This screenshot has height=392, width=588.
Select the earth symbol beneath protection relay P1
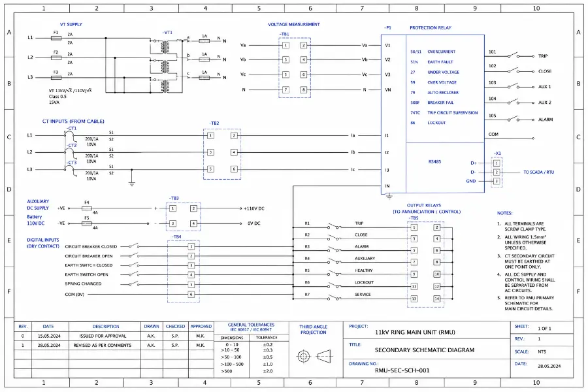[x=389, y=196]
